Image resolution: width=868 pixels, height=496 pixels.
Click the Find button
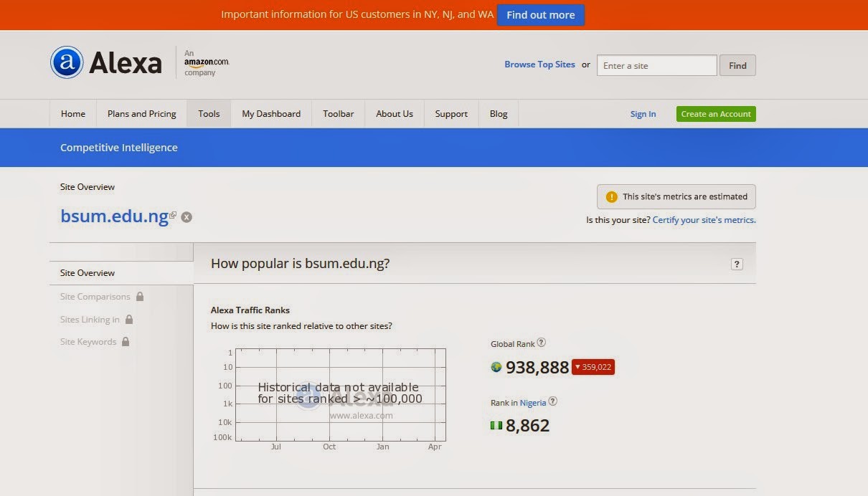click(x=737, y=65)
